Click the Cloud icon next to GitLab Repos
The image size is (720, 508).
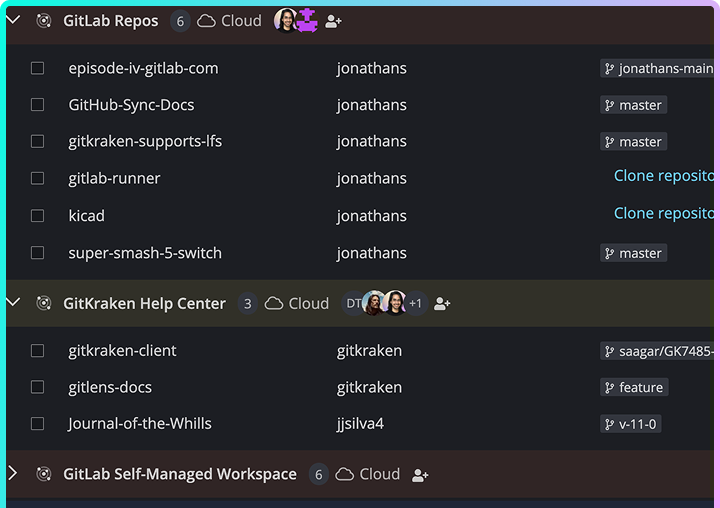coord(207,21)
